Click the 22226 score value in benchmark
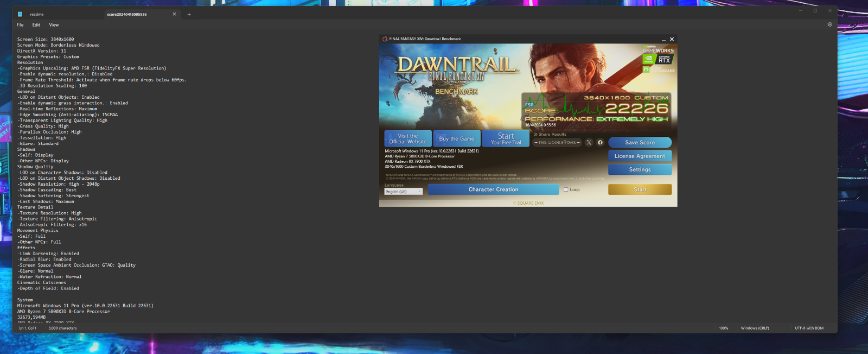Viewport: 868px width, 354px height. [x=636, y=109]
